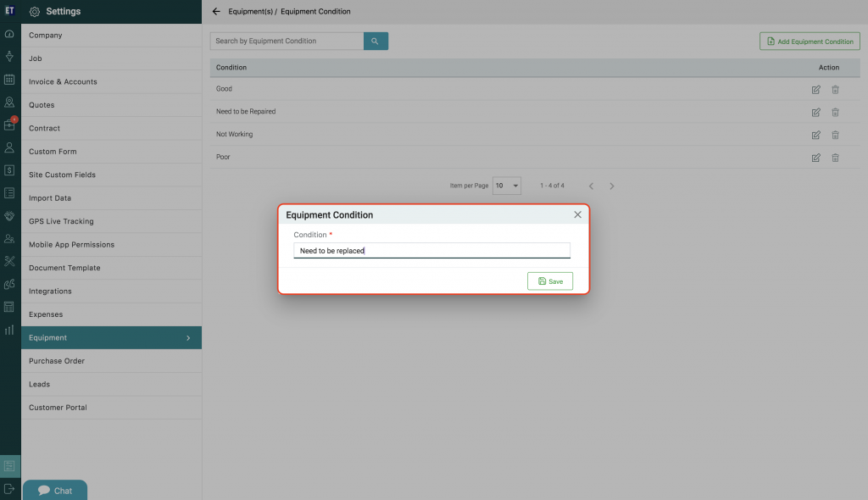Select Expenses settings
This screenshot has height=500, width=868.
coord(111,314)
